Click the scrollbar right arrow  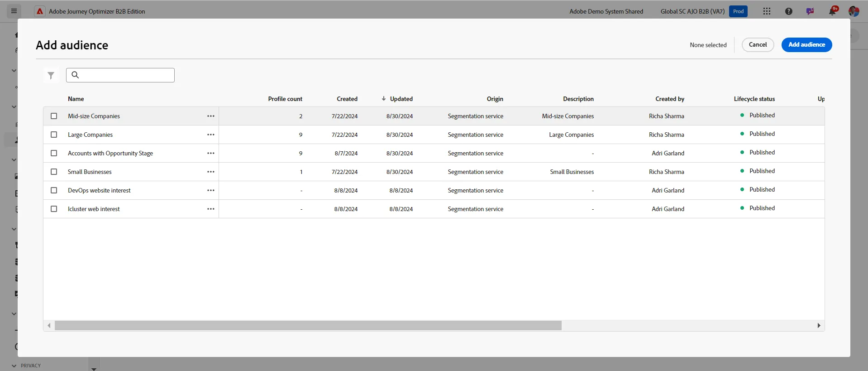pos(819,326)
